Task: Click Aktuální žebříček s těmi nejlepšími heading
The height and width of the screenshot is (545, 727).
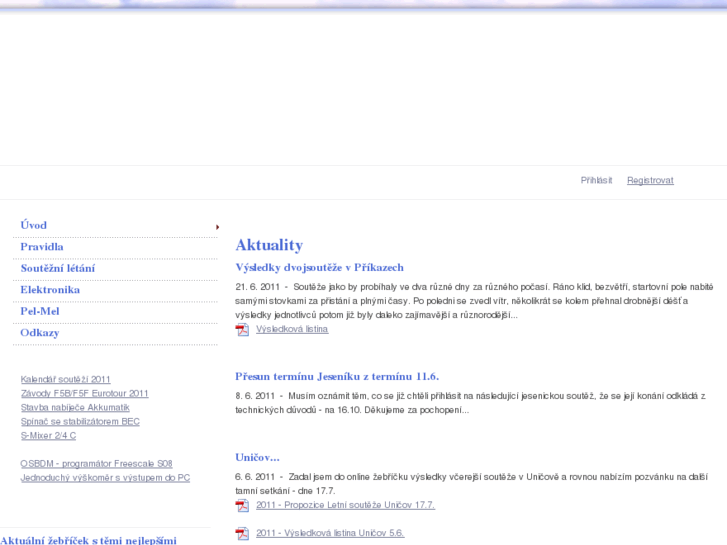Action: click(x=88, y=540)
